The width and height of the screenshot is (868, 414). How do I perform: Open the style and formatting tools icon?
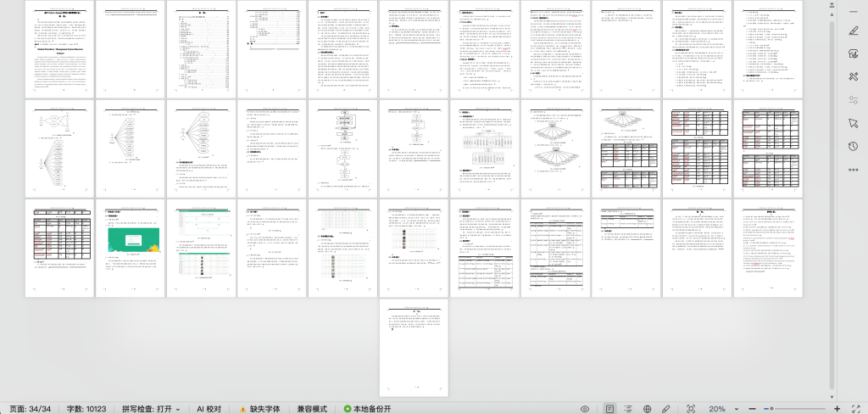(x=853, y=77)
